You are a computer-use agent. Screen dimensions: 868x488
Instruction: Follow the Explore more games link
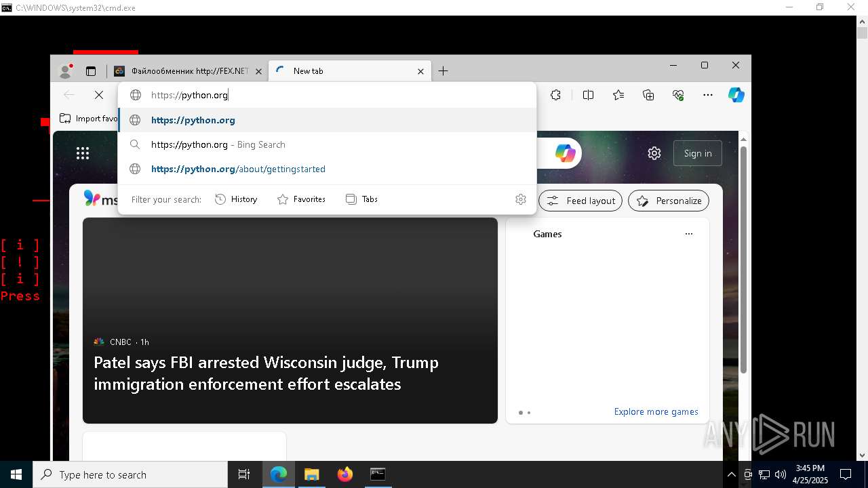(656, 411)
